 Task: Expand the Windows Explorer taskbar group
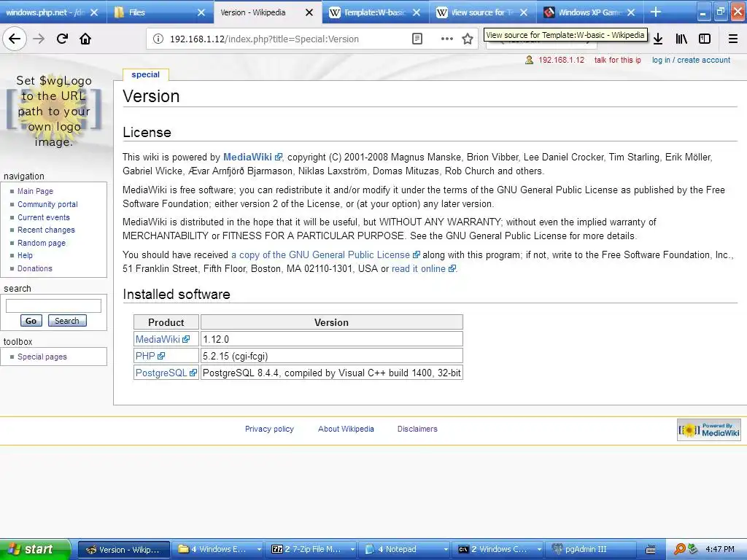(217, 549)
